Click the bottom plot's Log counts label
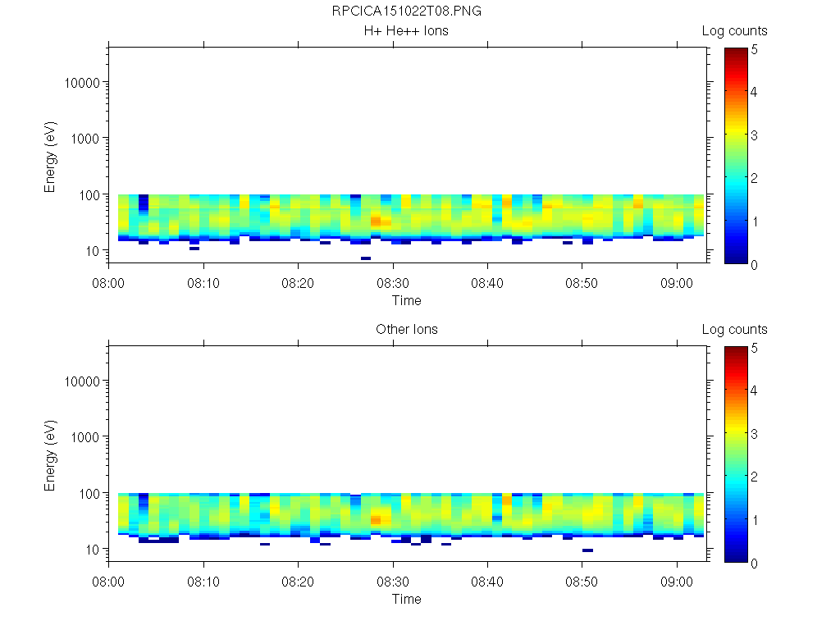 [x=734, y=330]
